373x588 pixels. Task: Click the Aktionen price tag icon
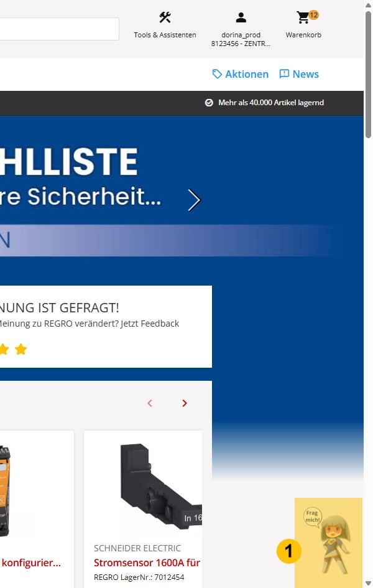coord(217,74)
